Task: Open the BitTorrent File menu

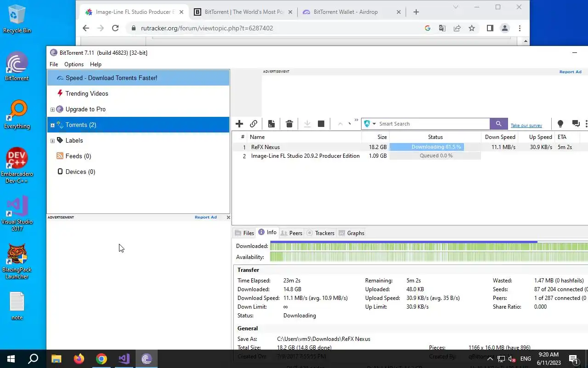Action: click(x=54, y=64)
